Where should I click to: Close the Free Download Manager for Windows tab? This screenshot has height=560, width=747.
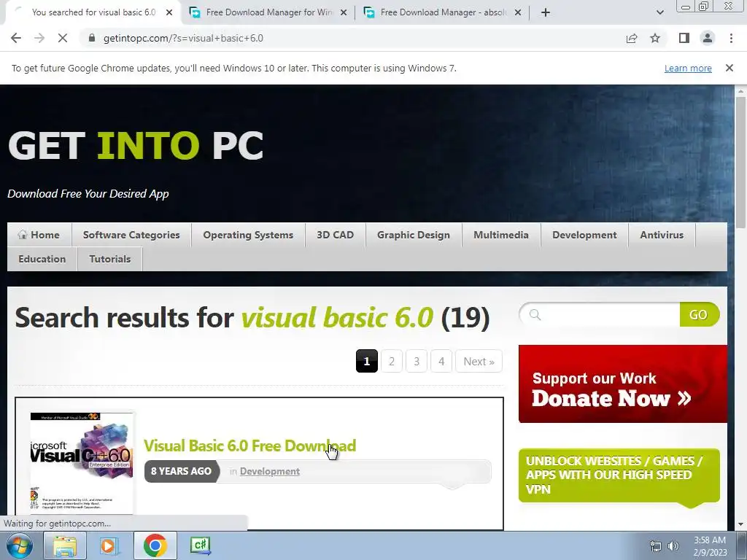click(344, 12)
